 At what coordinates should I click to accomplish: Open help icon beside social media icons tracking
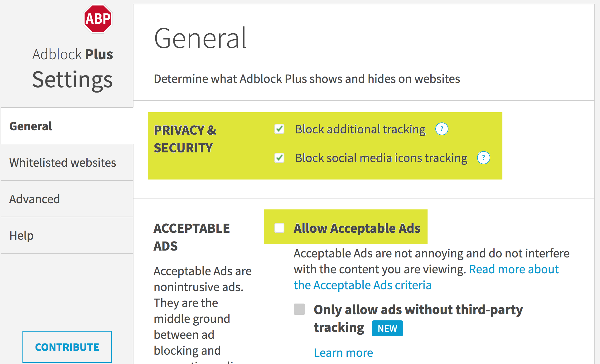[483, 158]
